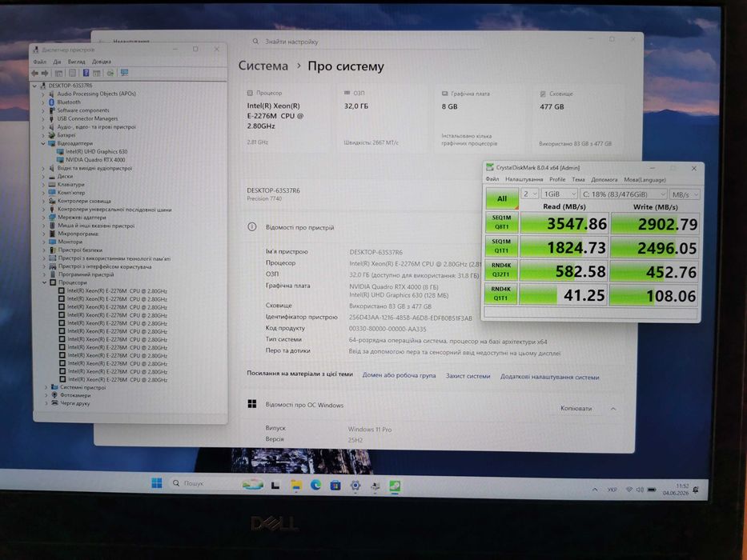This screenshot has height=560, width=747.
Task: Open Домен або робоча група link
Action: (x=399, y=375)
